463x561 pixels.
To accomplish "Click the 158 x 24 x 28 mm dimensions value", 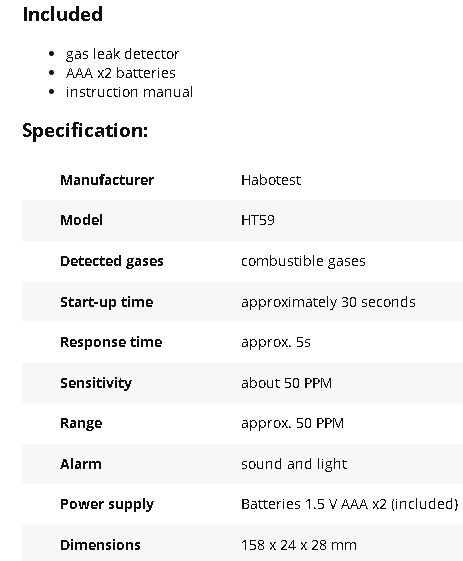I will tap(299, 545).
